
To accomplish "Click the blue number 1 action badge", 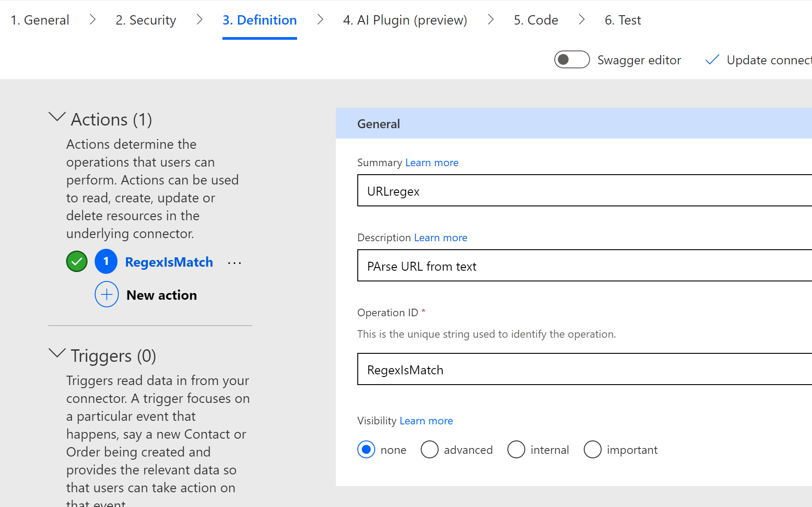I will point(106,262).
